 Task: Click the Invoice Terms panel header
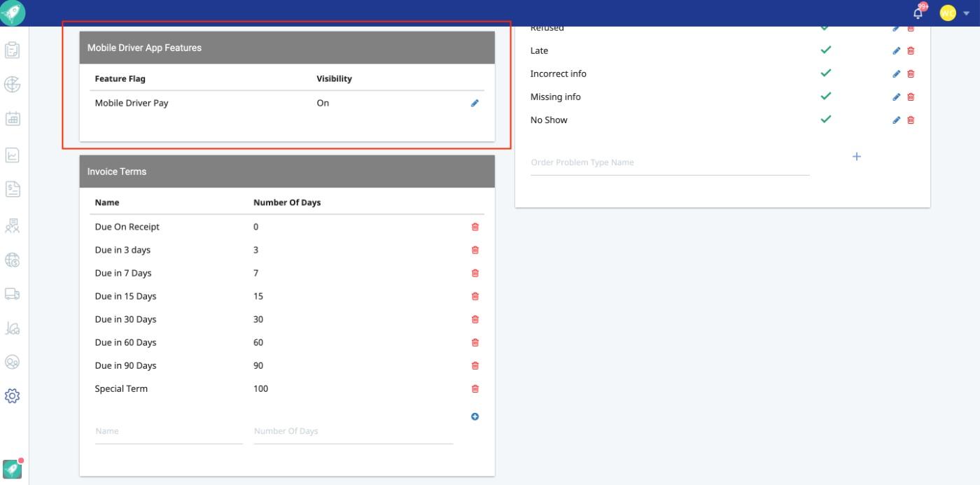click(287, 171)
